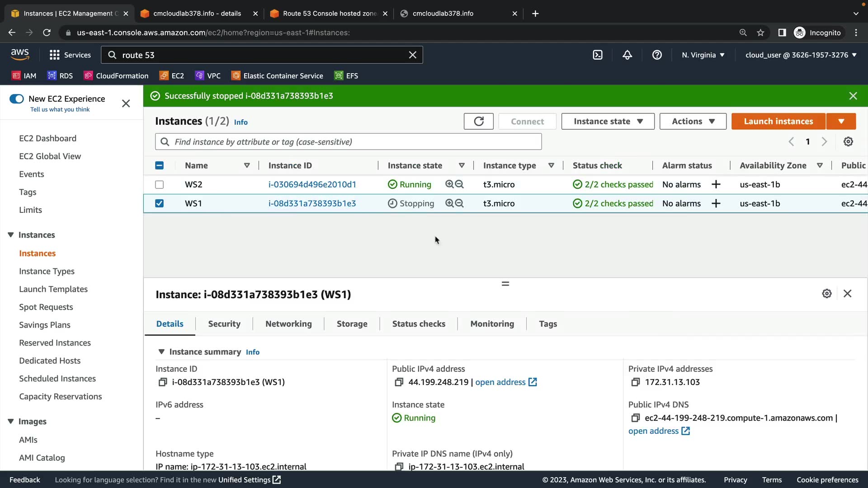
Task: Switch to the Networking tab
Action: pyautogui.click(x=288, y=324)
